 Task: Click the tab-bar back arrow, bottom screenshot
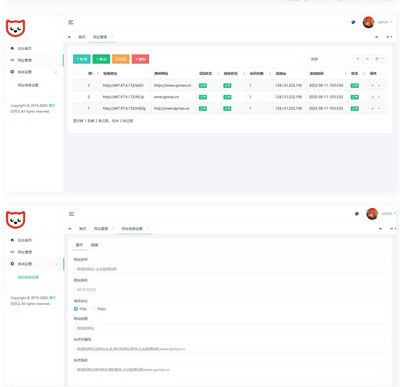pyautogui.click(x=70, y=229)
